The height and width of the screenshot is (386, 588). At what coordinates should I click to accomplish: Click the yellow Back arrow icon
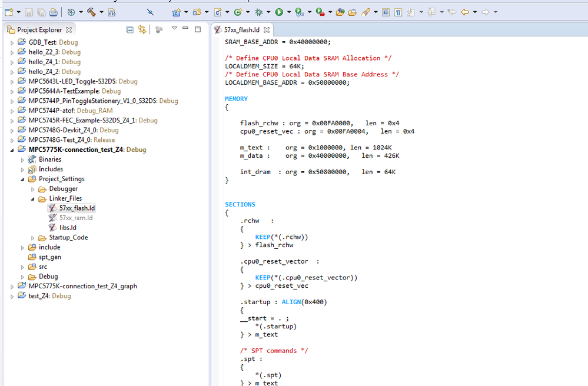click(465, 12)
